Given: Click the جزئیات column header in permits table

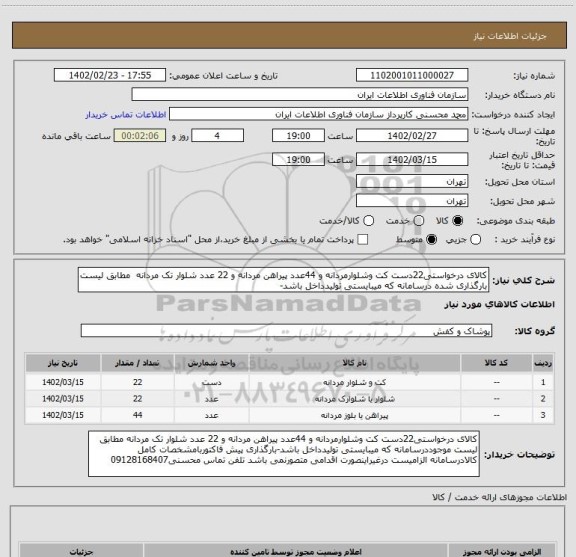Looking at the screenshot, I should click(81, 551).
